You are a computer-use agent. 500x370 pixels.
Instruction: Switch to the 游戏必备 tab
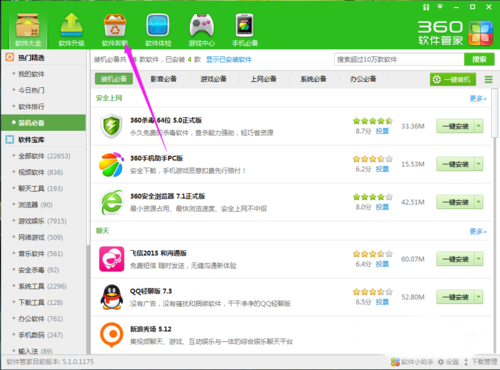pos(214,79)
